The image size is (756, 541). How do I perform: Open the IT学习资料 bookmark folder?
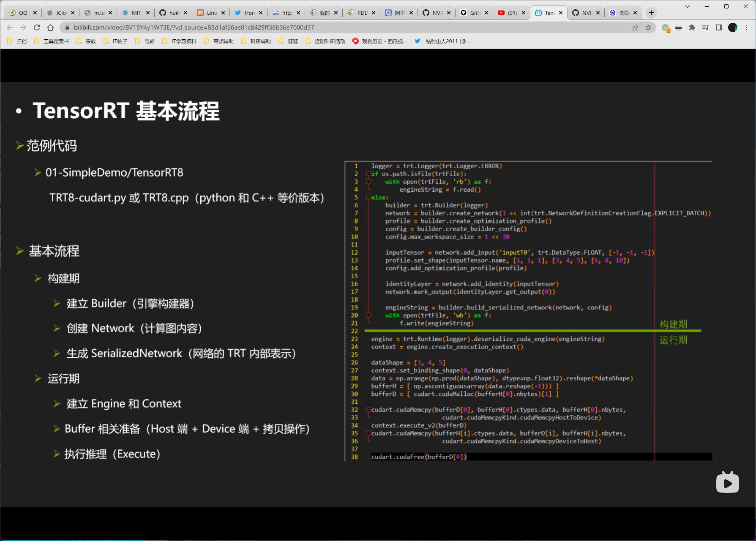click(179, 41)
